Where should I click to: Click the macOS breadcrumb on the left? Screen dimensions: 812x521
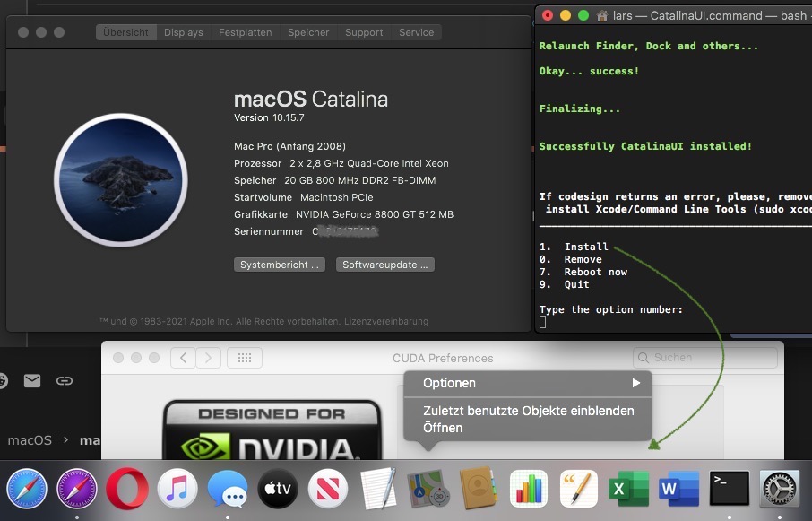30,440
